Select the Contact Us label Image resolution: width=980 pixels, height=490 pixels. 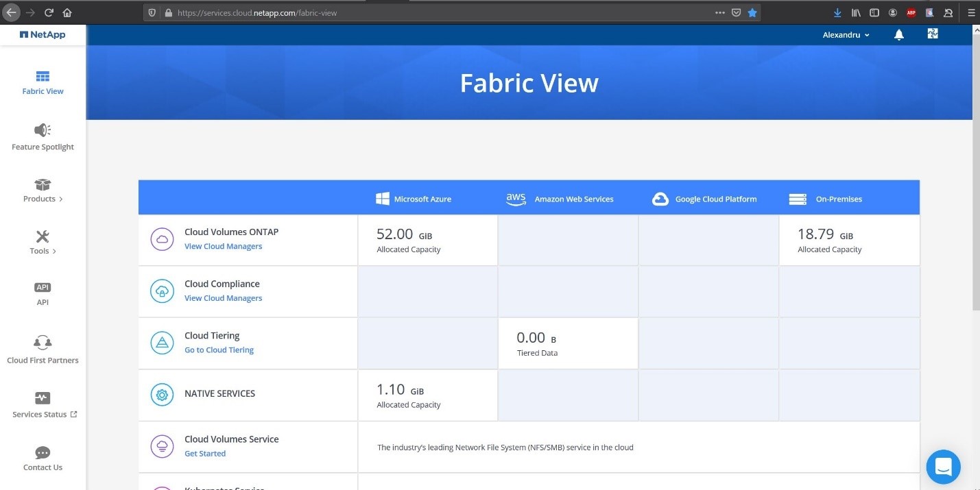43,467
